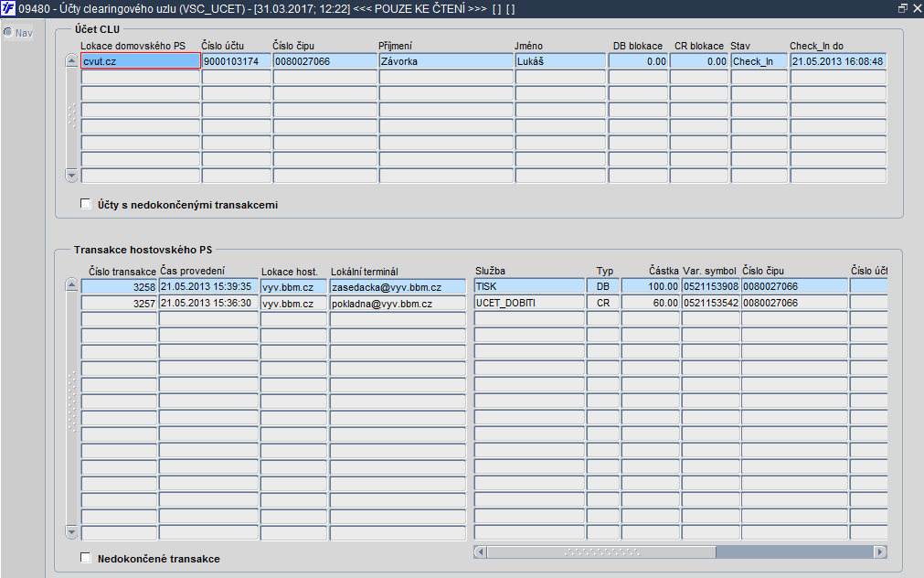The width and height of the screenshot is (924, 578).
Task: Click variable symbol 0521153542
Action: point(711,303)
